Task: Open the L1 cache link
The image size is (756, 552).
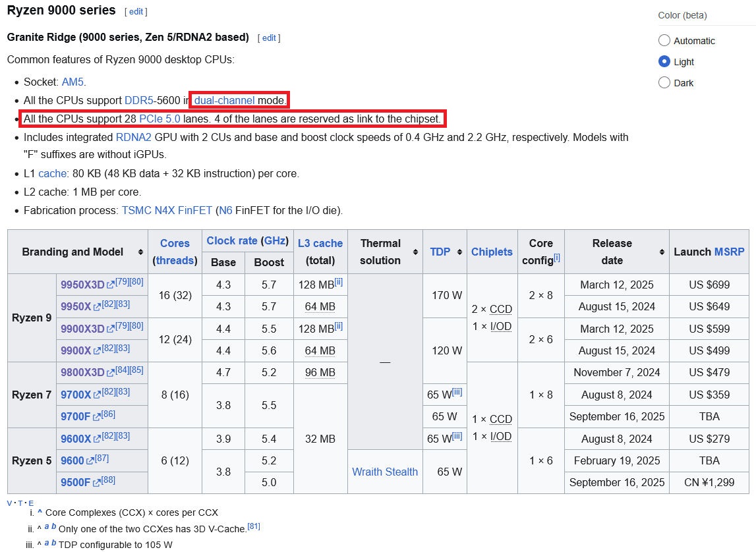Action: click(53, 173)
